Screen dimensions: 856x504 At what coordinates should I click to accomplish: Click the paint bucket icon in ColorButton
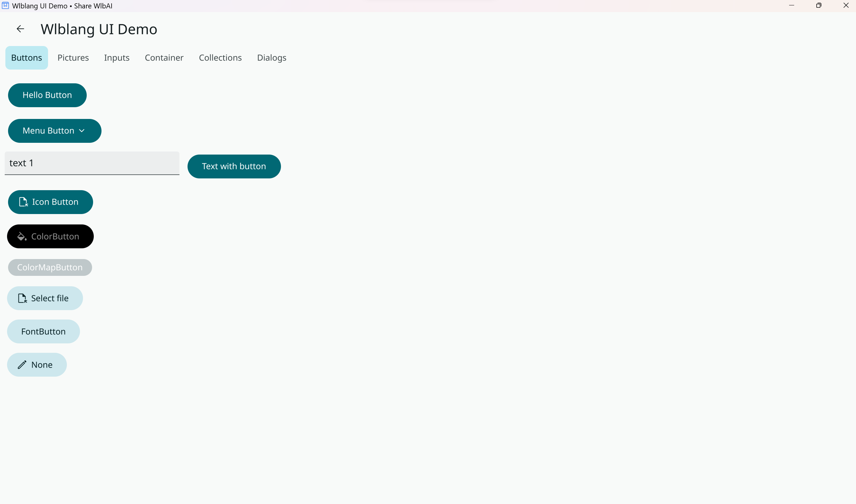point(22,237)
